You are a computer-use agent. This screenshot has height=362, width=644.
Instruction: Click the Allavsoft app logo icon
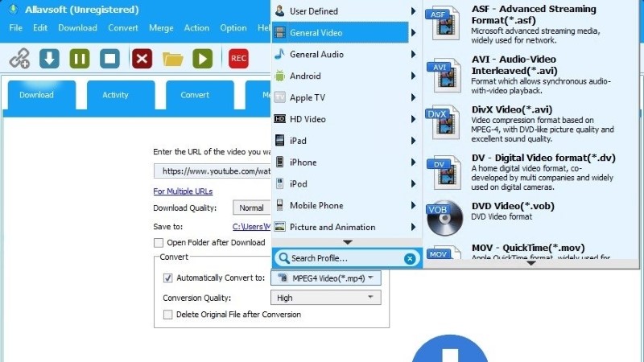tap(13, 9)
